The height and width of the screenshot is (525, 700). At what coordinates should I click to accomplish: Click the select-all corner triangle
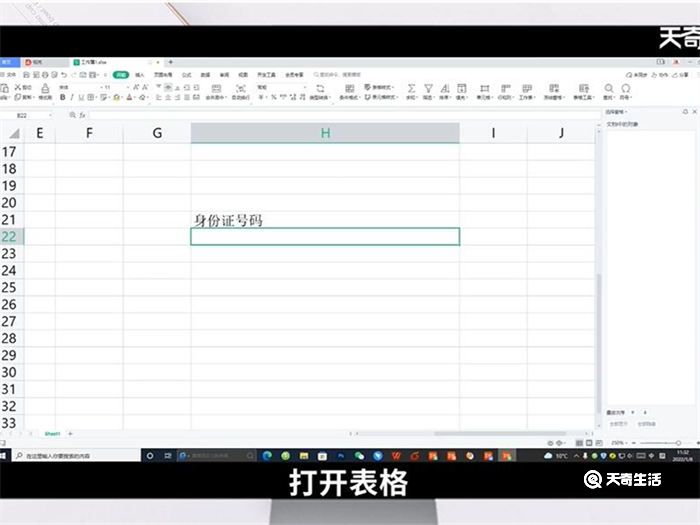click(x=14, y=133)
